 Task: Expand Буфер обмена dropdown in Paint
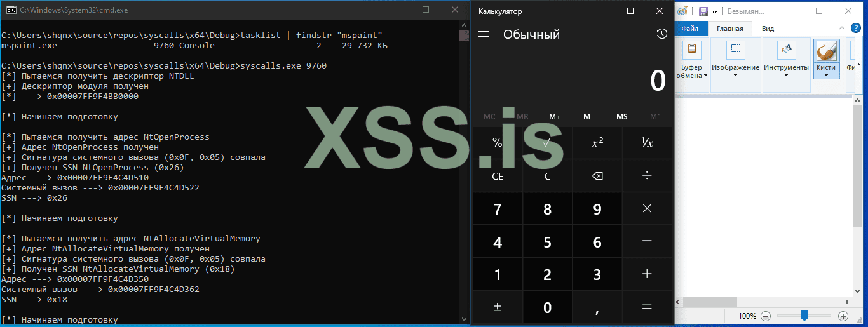pos(705,76)
